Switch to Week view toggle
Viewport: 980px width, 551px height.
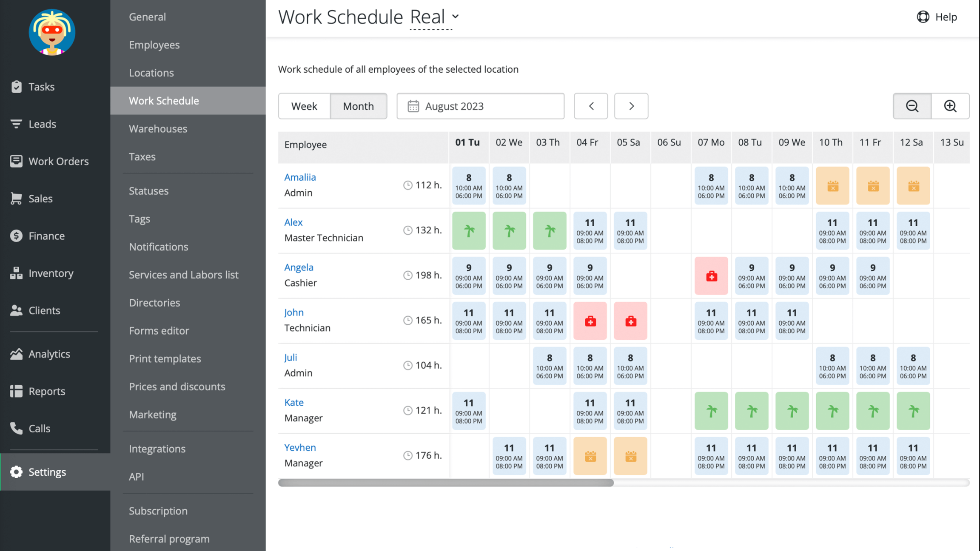(304, 105)
